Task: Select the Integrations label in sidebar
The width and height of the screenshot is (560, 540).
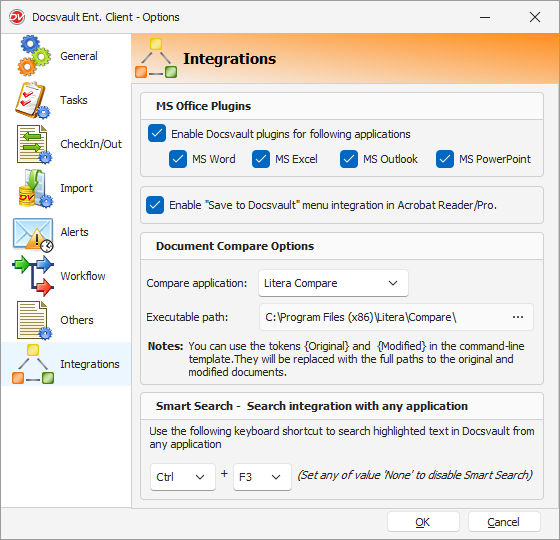Action: (x=90, y=364)
